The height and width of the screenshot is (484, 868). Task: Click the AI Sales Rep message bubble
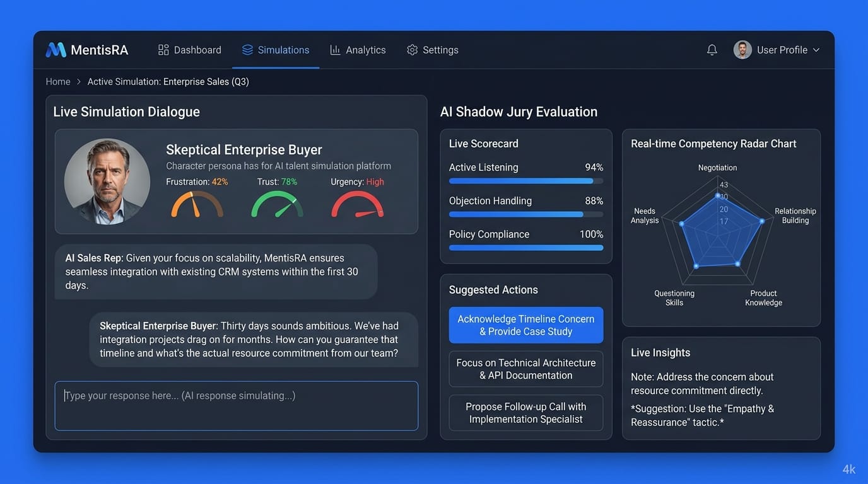point(216,272)
